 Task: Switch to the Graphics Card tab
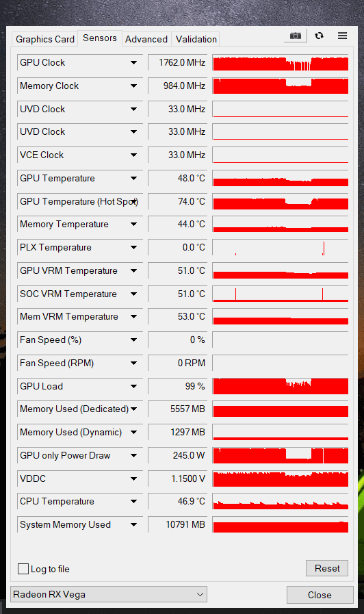[x=45, y=39]
